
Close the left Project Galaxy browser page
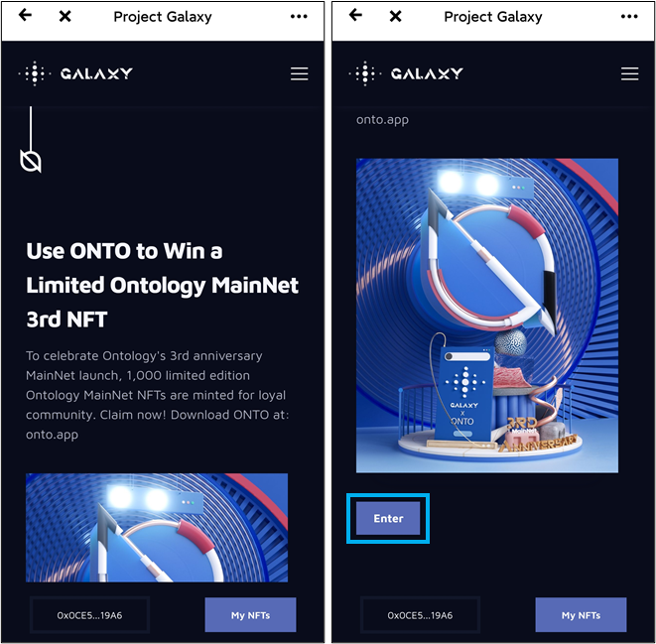(65, 16)
